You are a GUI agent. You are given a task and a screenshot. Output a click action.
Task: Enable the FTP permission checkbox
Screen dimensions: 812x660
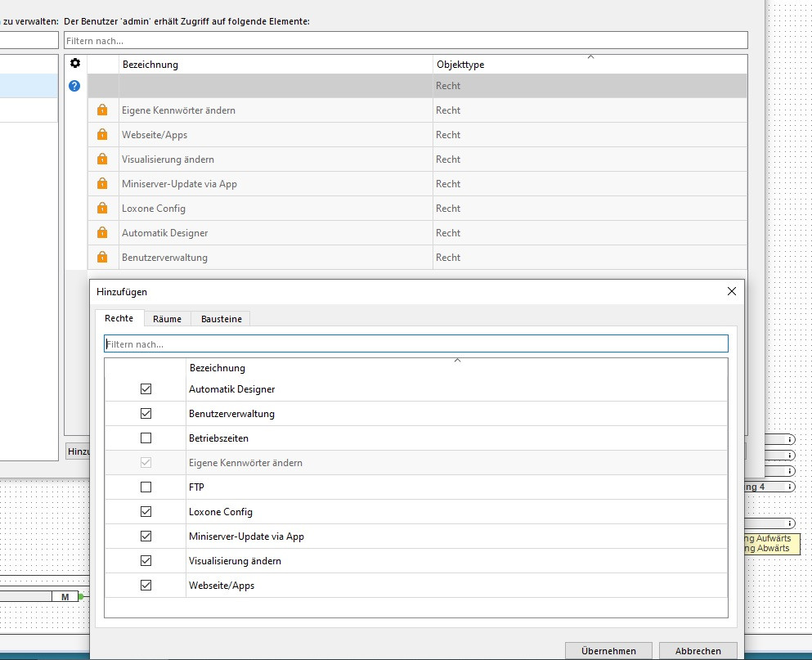pos(146,487)
